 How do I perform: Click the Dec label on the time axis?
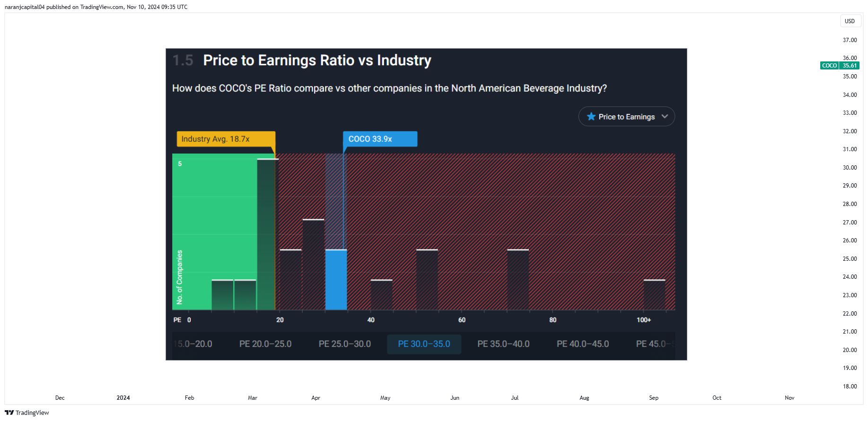point(60,398)
